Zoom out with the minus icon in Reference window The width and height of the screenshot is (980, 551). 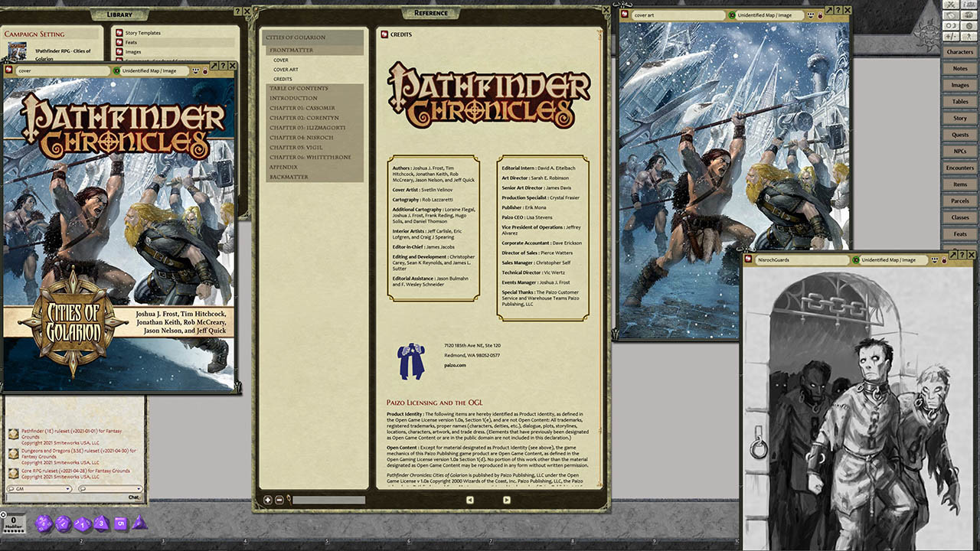click(279, 499)
